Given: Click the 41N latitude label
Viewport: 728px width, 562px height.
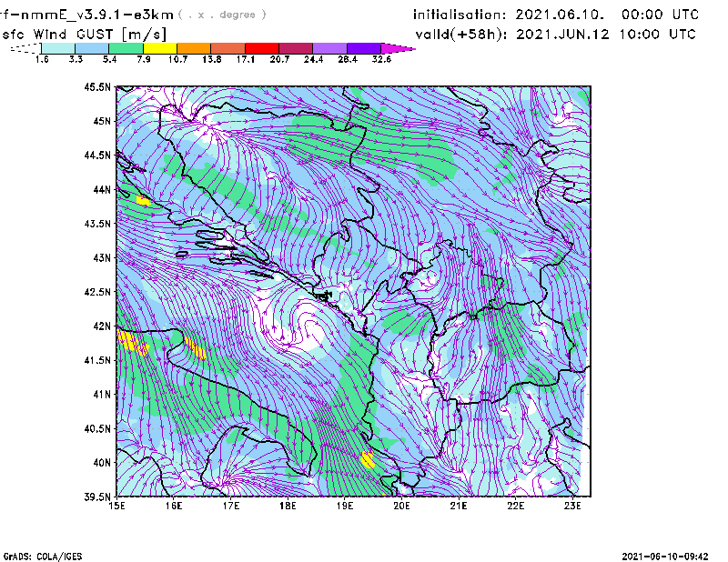Looking at the screenshot, I should point(102,395).
